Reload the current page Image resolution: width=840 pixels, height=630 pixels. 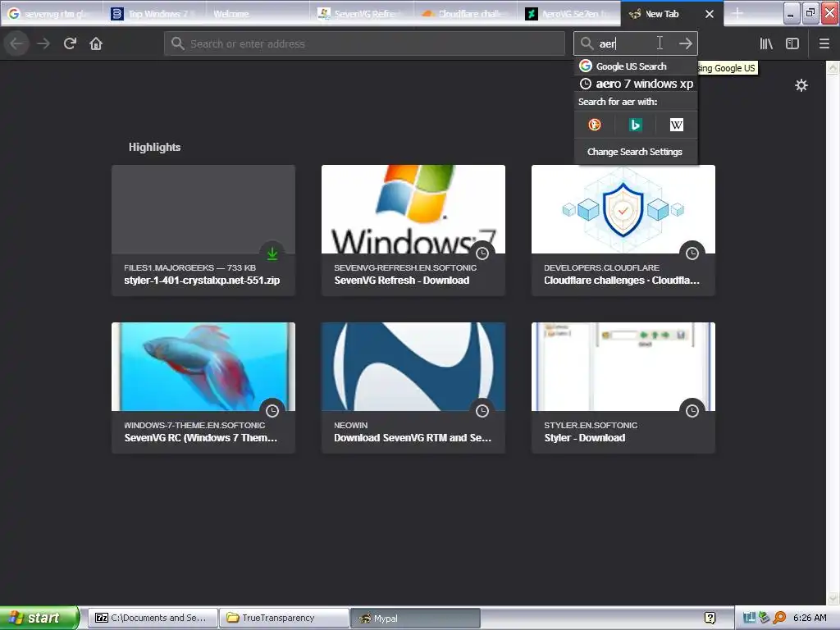[70, 43]
